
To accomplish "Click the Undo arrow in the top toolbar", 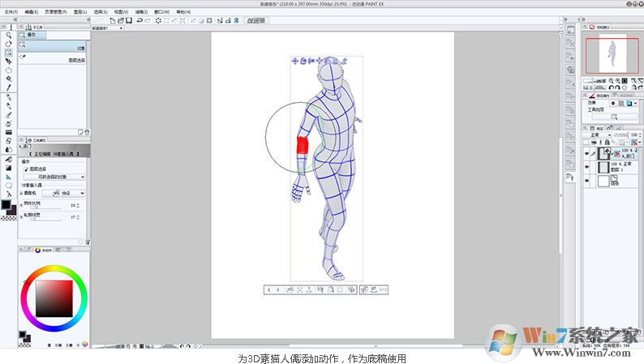I will pos(140,20).
